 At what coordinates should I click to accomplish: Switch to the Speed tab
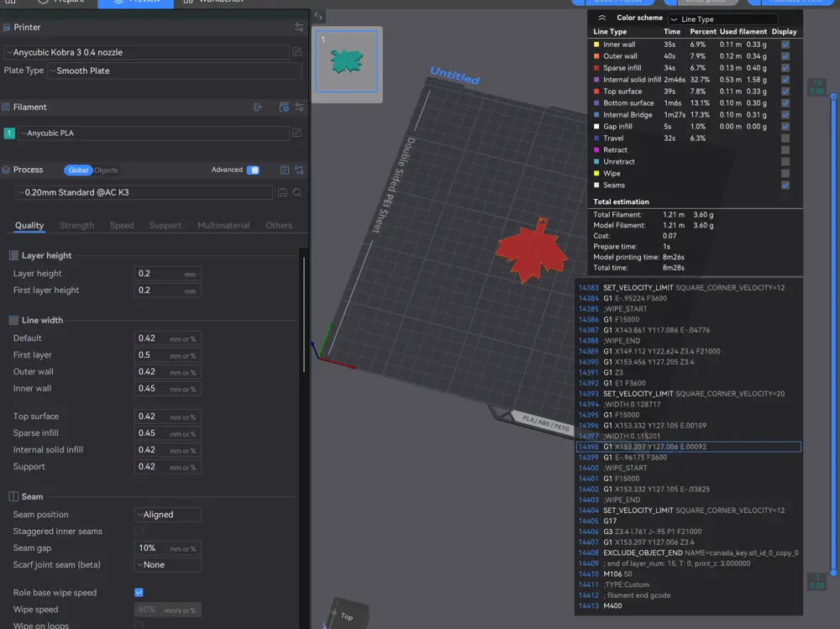pyautogui.click(x=122, y=226)
